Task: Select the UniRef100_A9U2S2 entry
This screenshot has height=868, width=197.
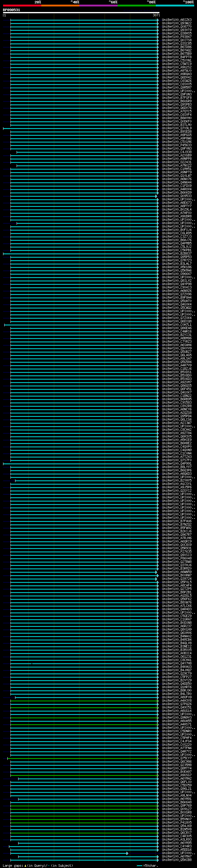Action: coord(176,67)
